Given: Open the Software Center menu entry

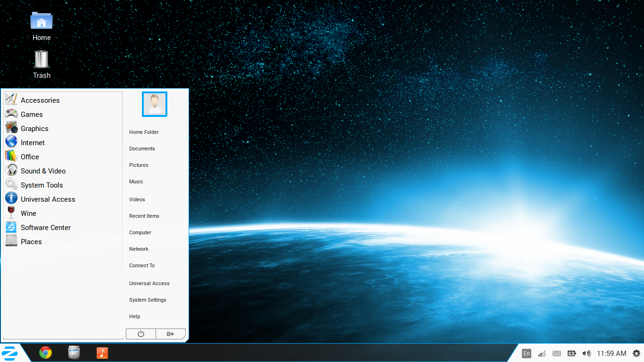Looking at the screenshot, I should (45, 228).
